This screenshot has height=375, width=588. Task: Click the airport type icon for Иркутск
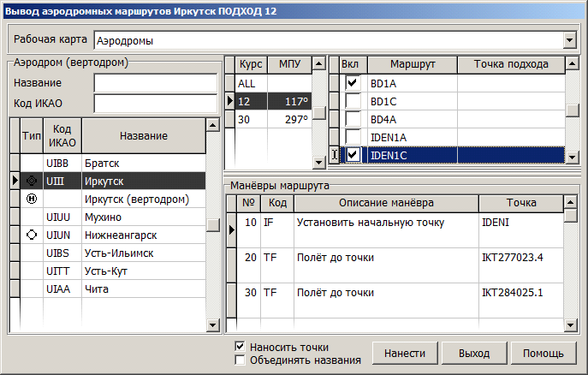pos(32,181)
